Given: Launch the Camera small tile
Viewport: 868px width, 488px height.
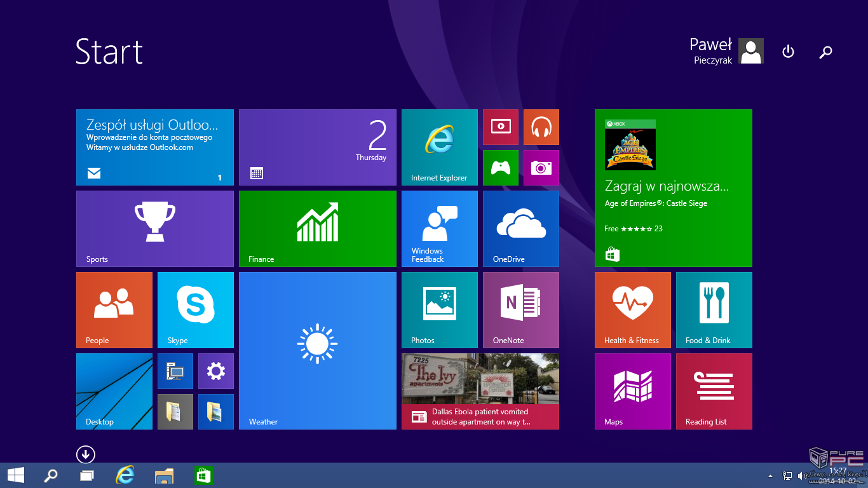Looking at the screenshot, I should pyautogui.click(x=541, y=167).
